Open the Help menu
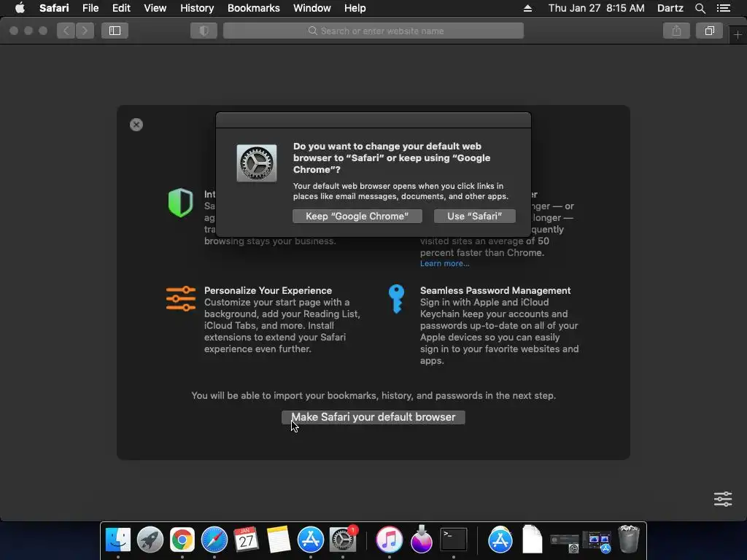Image resolution: width=747 pixels, height=560 pixels. (x=355, y=8)
